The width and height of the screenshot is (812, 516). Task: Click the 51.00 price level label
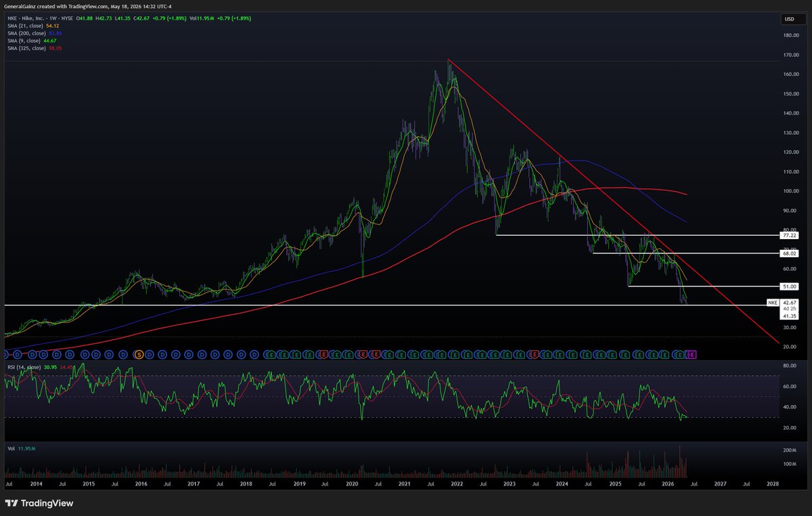point(788,286)
